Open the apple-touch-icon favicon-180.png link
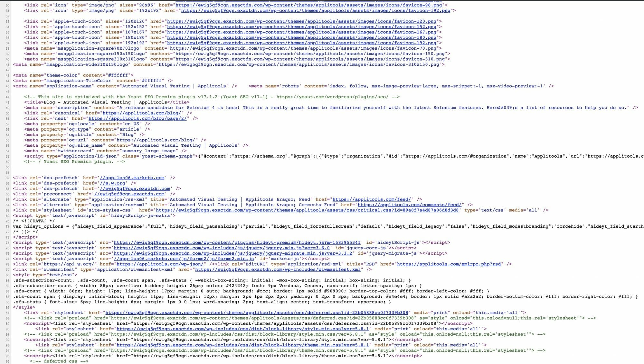The width and height of the screenshot is (644, 364). 303,37
